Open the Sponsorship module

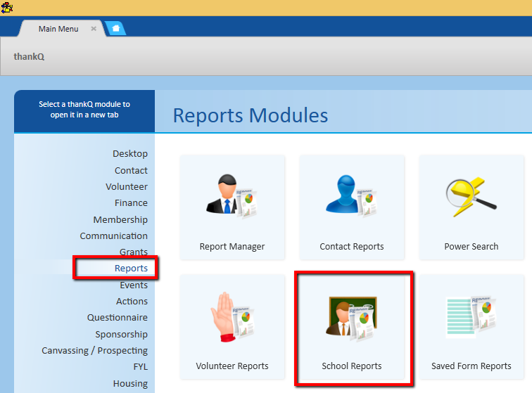pos(122,335)
